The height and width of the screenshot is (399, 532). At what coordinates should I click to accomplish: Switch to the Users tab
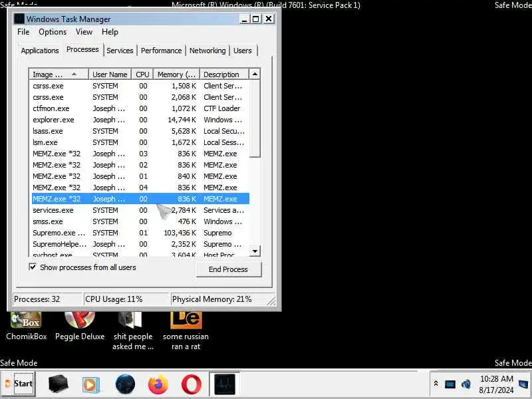243,51
